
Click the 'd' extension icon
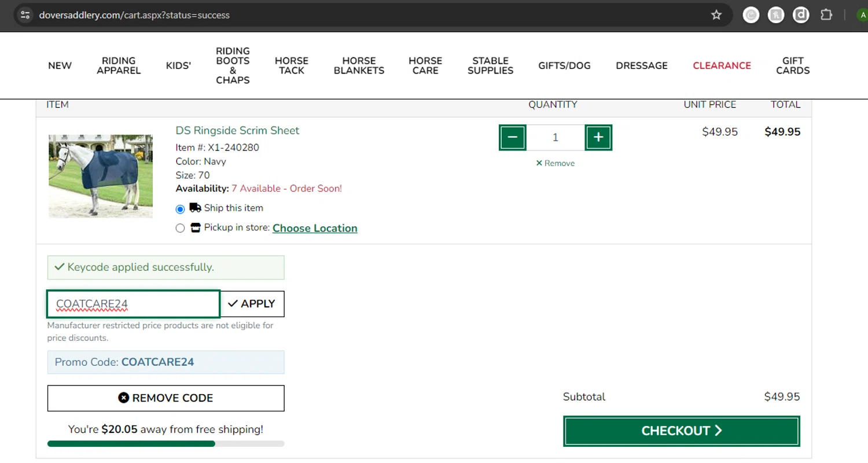(x=801, y=15)
